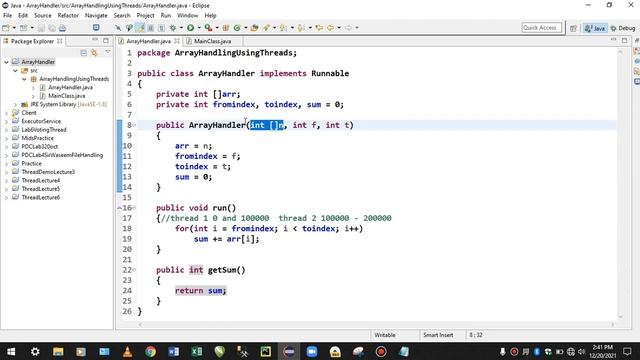Click the Smart Insert status field
Screen dimensions: 640x360
click(x=438, y=335)
